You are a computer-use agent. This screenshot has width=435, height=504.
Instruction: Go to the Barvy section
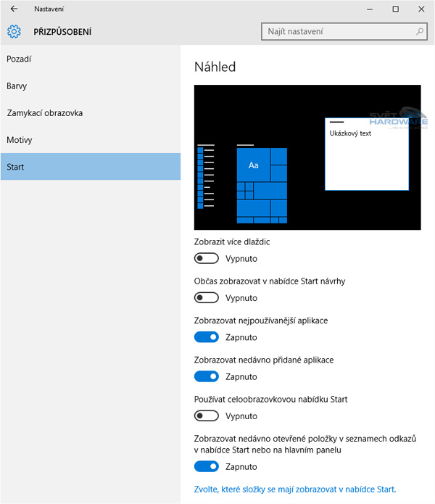click(x=17, y=86)
